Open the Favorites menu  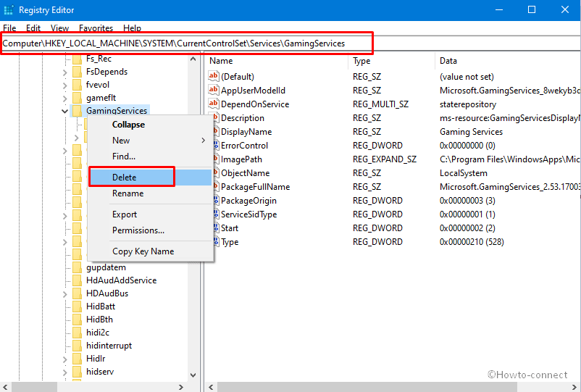click(x=96, y=28)
